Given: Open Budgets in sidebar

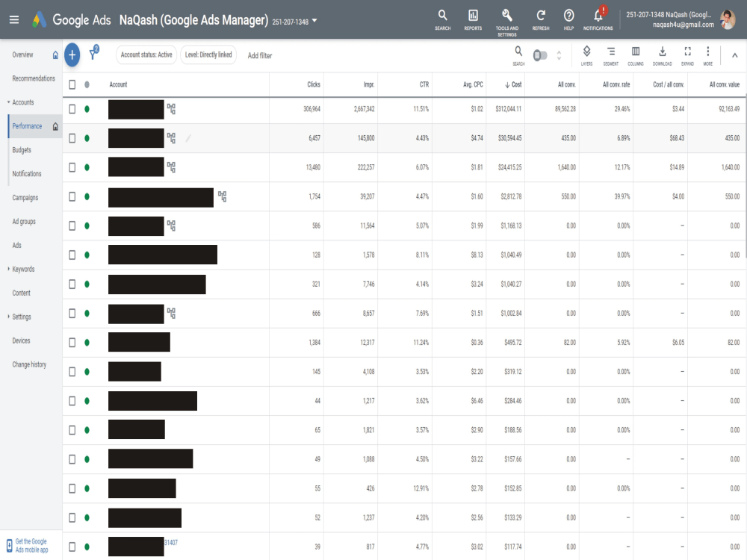Looking at the screenshot, I should point(22,150).
